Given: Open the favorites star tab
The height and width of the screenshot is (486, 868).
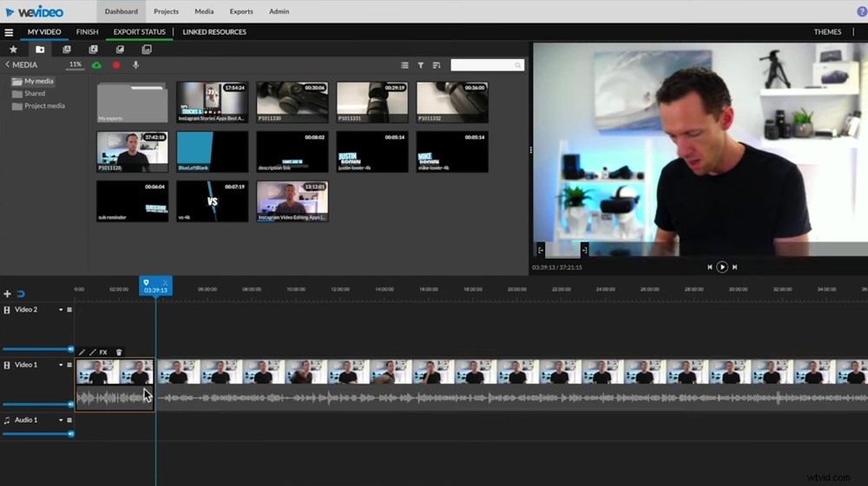Looking at the screenshot, I should click(13, 49).
